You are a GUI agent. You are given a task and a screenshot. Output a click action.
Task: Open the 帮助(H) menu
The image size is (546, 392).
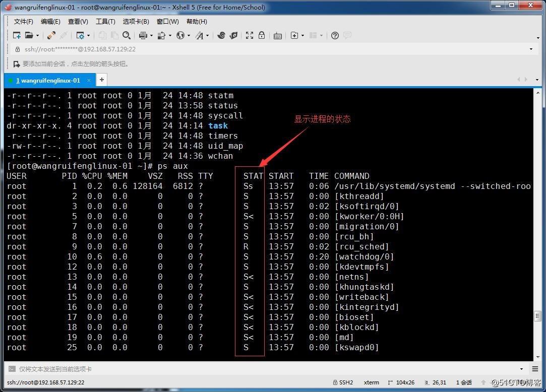pyautogui.click(x=197, y=22)
